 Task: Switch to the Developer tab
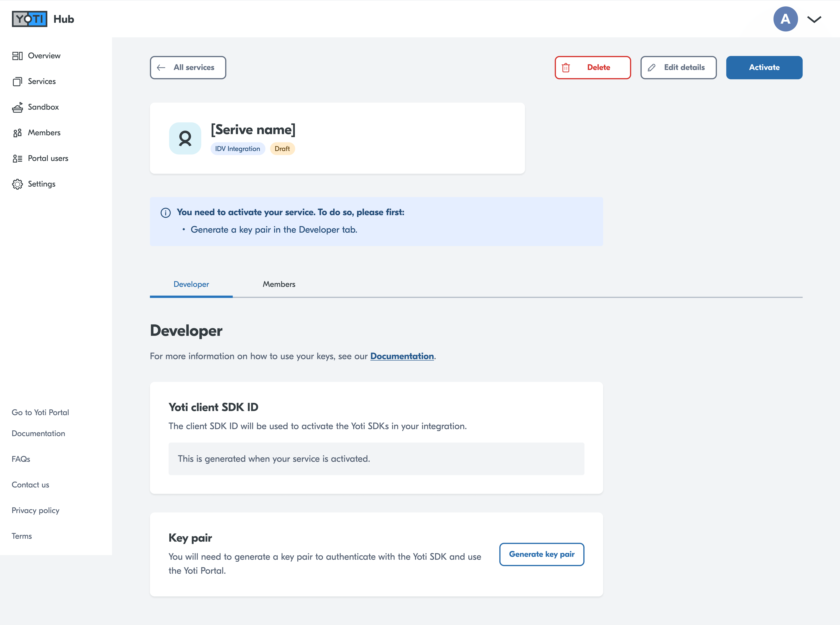point(191,284)
